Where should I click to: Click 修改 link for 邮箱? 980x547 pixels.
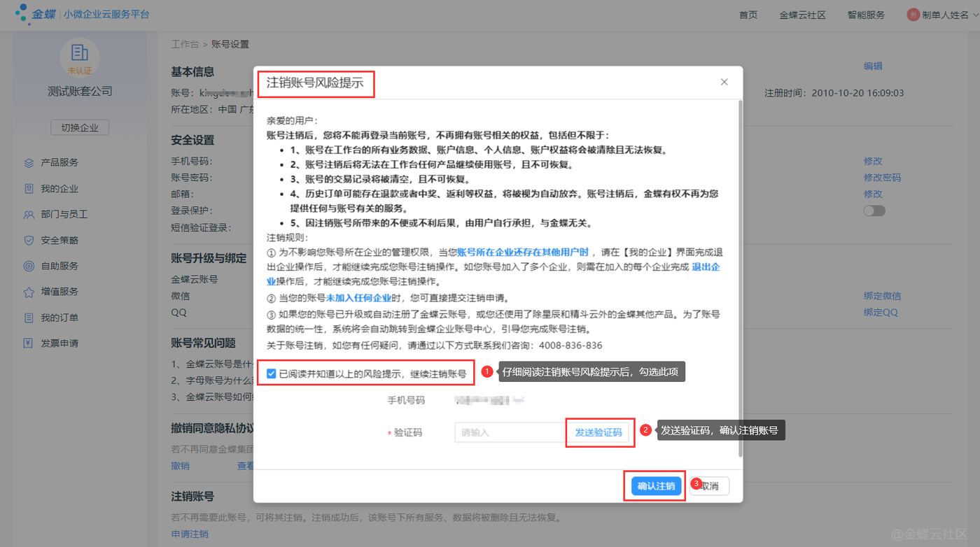point(873,194)
